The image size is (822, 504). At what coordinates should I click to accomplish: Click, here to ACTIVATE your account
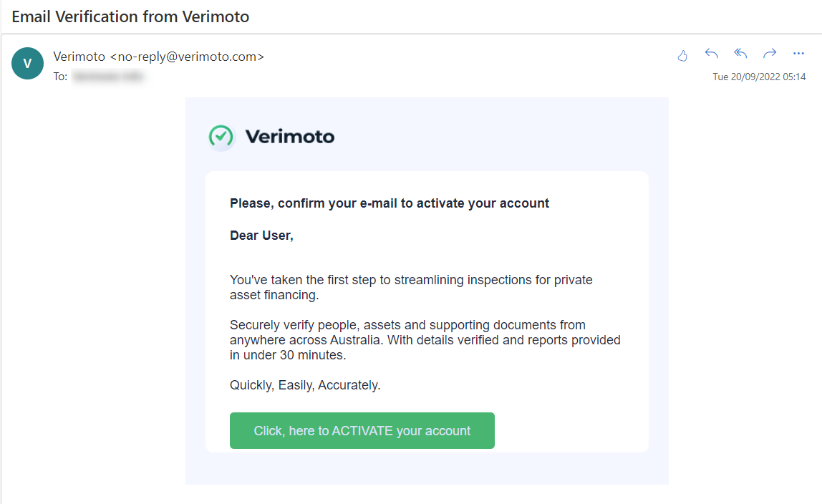pos(362,430)
